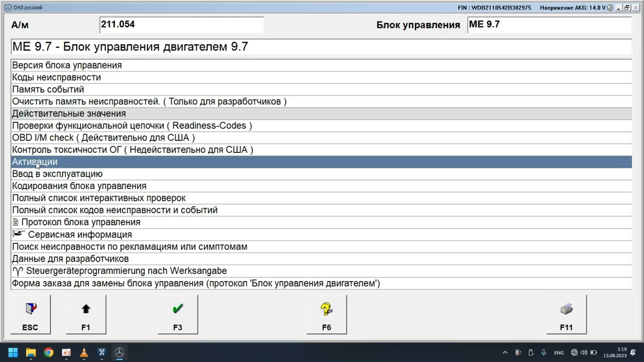This screenshot has height=362, width=644.
Task: Select Память событий
Action: [x=321, y=89]
